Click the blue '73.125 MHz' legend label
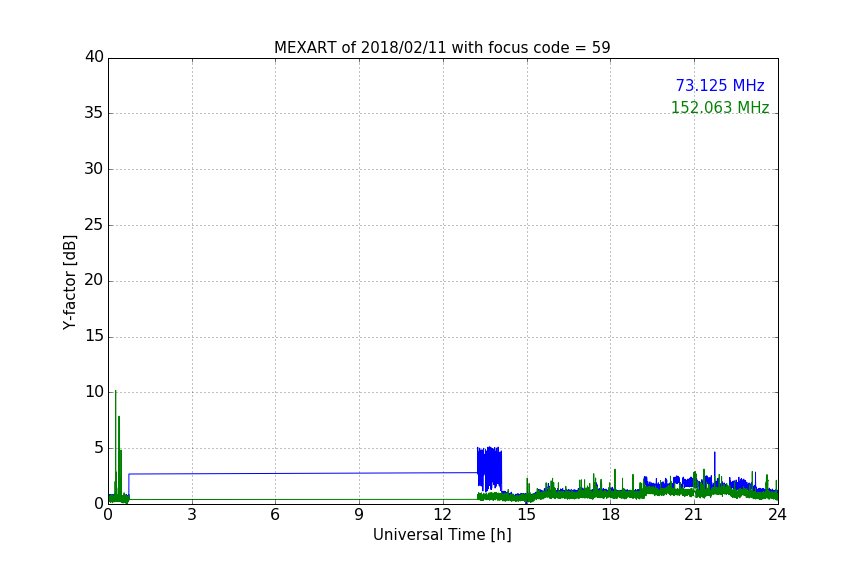864x576 pixels. [720, 86]
